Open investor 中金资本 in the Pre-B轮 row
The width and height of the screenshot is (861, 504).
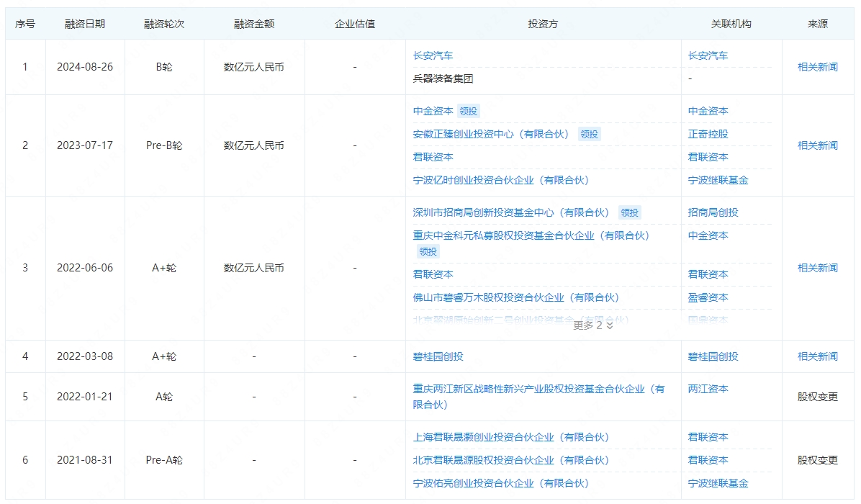coord(433,111)
